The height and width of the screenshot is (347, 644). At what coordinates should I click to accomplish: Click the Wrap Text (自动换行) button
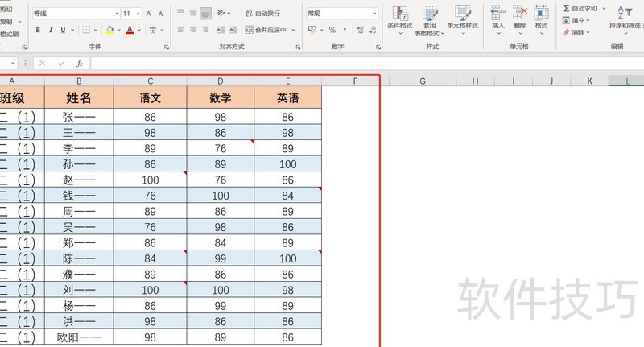point(262,14)
